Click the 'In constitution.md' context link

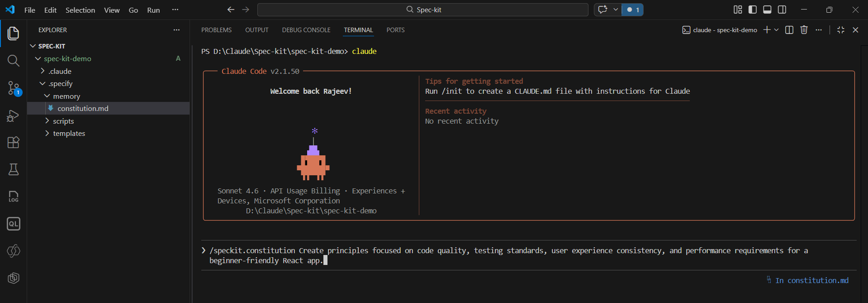811,280
